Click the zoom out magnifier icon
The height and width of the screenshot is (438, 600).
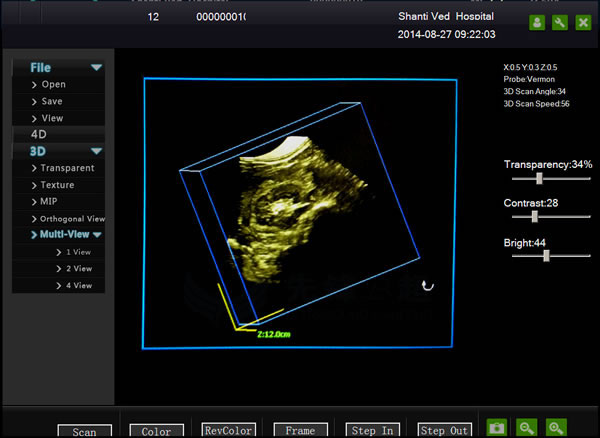[x=526, y=427]
